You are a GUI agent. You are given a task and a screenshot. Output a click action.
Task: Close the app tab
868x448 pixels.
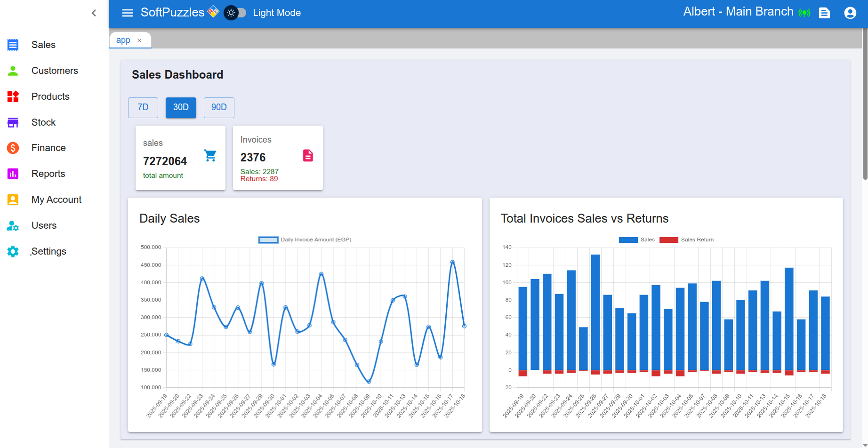point(139,40)
